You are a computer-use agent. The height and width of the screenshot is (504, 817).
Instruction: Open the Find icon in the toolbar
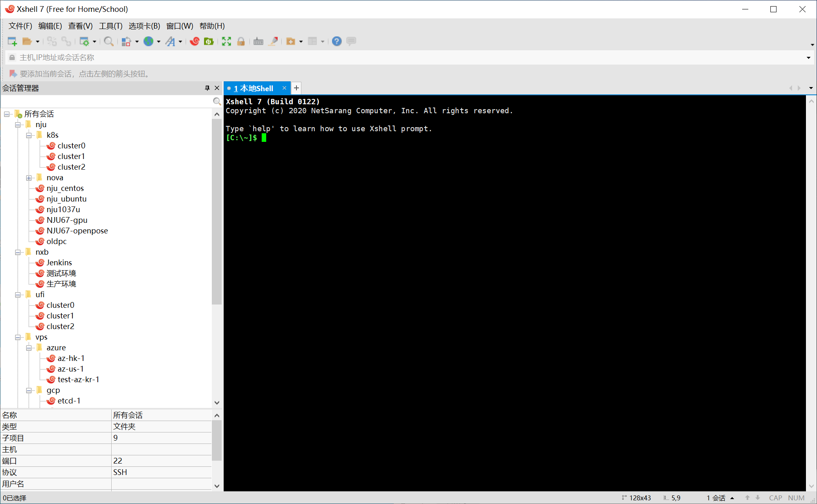tap(108, 41)
